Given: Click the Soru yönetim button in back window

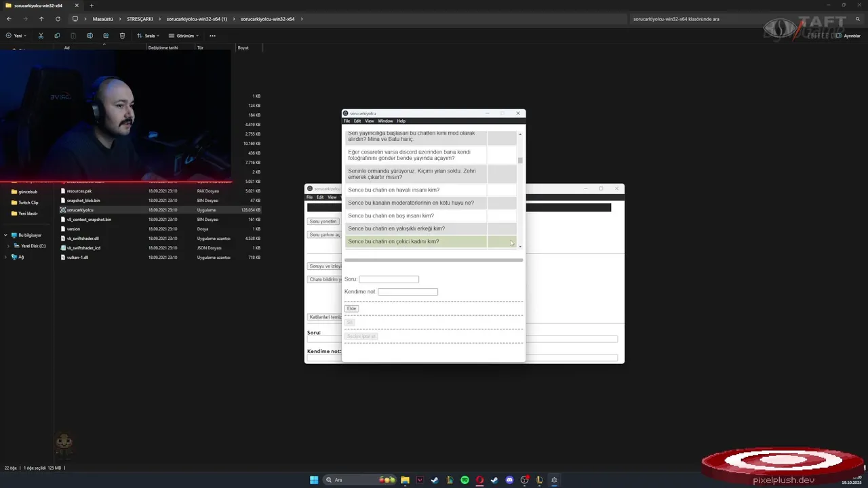Looking at the screenshot, I should click(x=323, y=222).
